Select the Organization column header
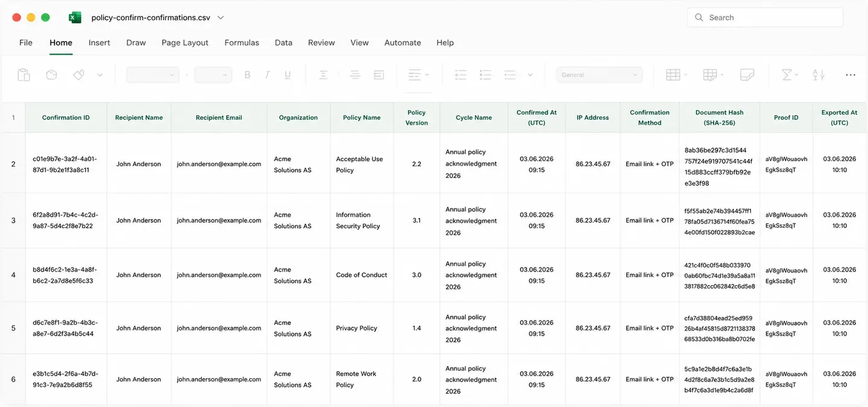This screenshot has width=868, height=407. [x=298, y=117]
